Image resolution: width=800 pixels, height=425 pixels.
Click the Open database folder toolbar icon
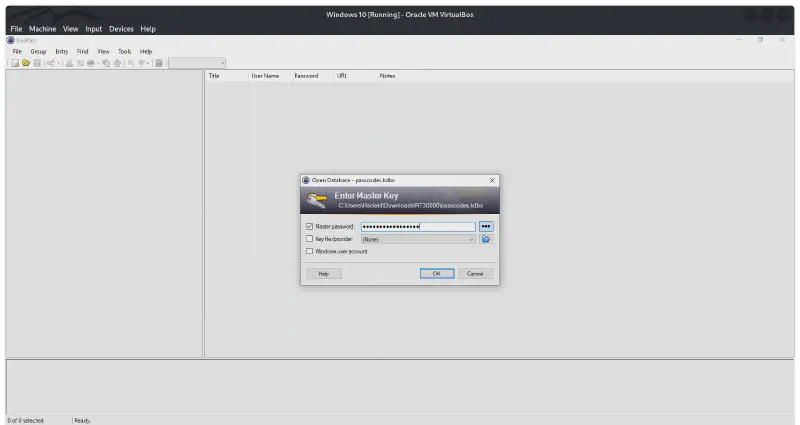[x=26, y=63]
